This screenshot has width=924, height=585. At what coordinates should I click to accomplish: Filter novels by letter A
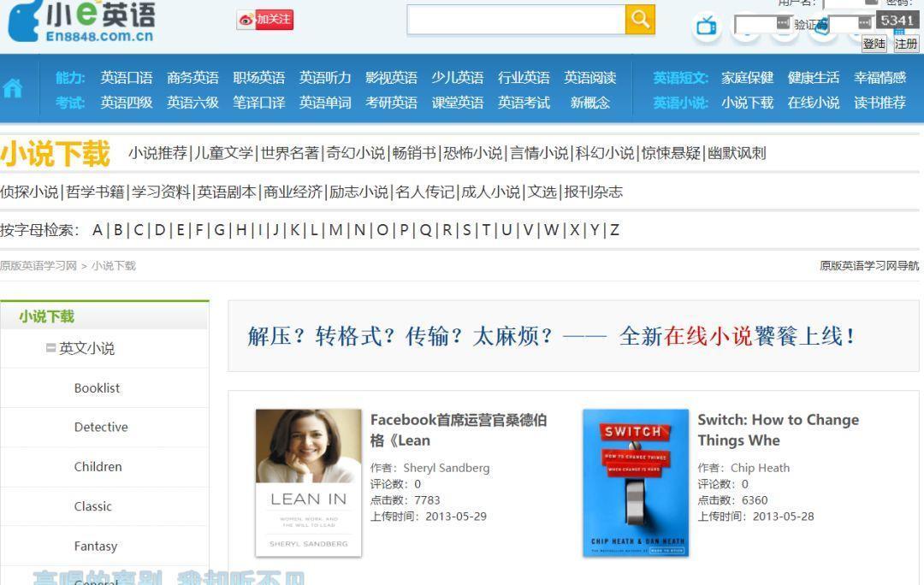pos(98,230)
